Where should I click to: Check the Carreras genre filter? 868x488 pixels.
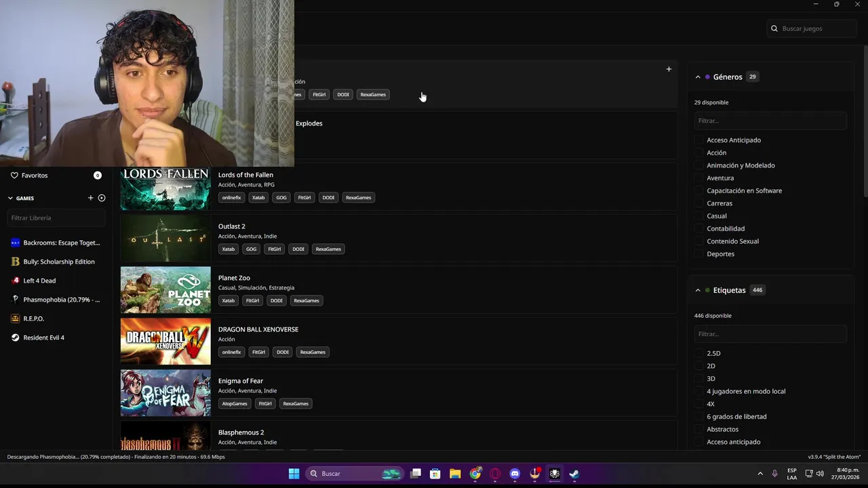(x=698, y=203)
